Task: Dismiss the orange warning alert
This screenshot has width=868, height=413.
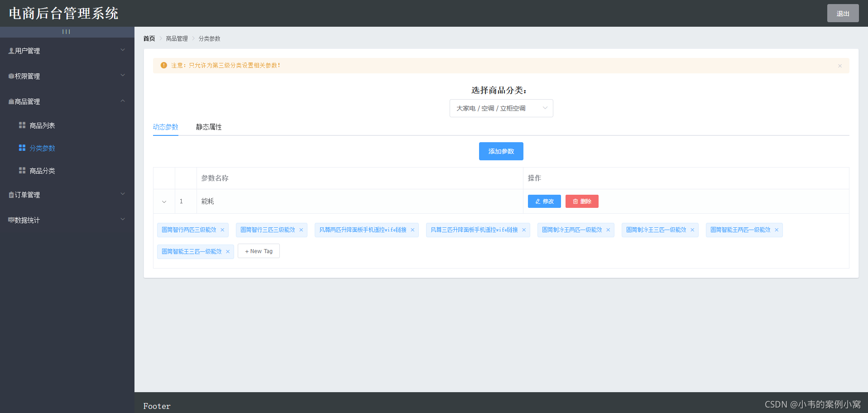Action: click(840, 66)
